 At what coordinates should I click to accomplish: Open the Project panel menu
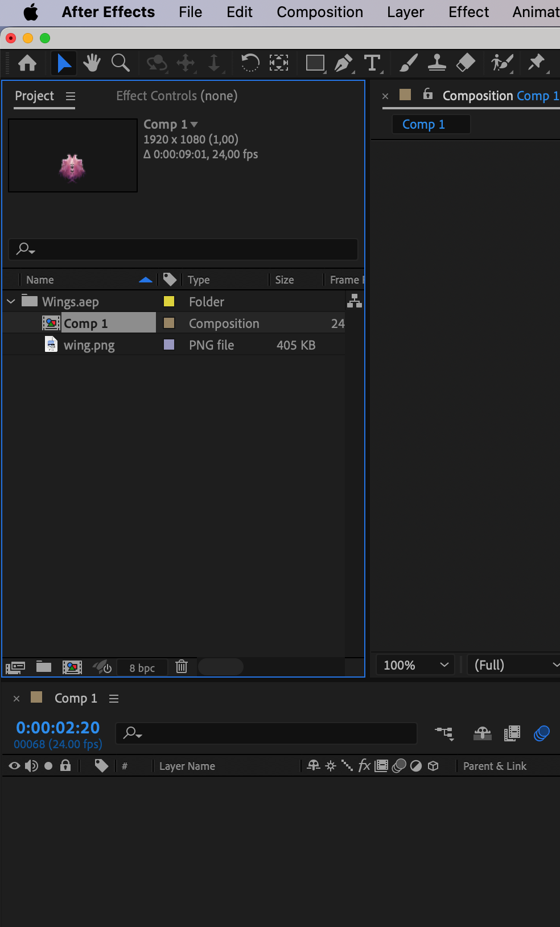click(71, 96)
